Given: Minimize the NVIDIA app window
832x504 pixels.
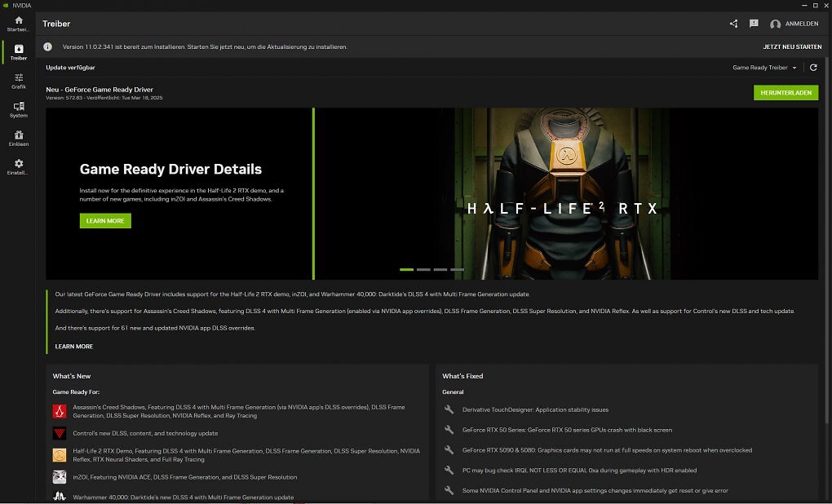Looking at the screenshot, I should coord(804,6).
